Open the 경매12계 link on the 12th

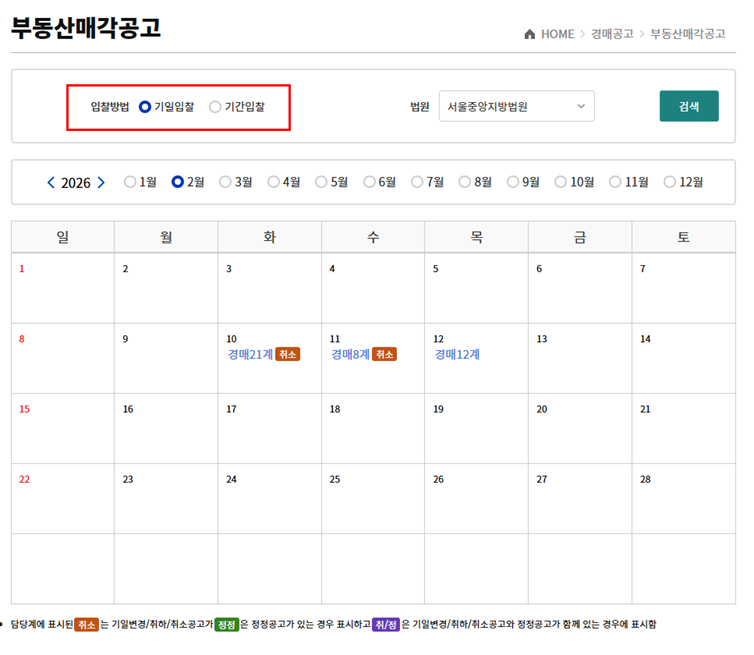point(457,354)
